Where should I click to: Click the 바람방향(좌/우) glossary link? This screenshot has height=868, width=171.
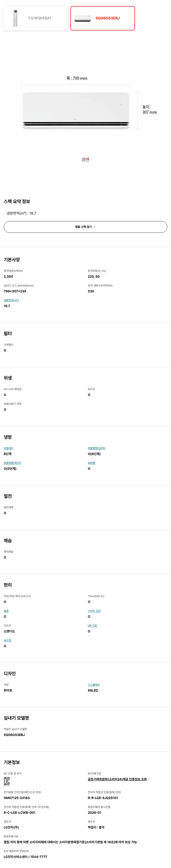pos(12,463)
